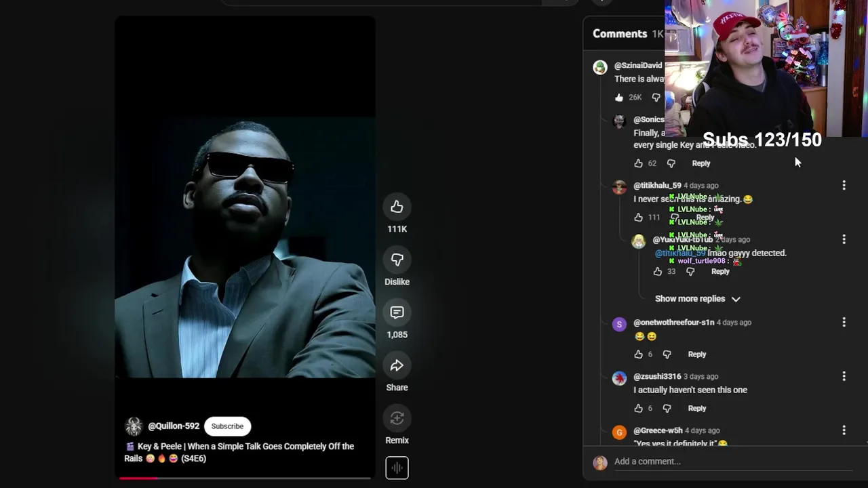Open SzinaiDavid's commenter avatar
The height and width of the screenshot is (488, 868).
pos(600,68)
